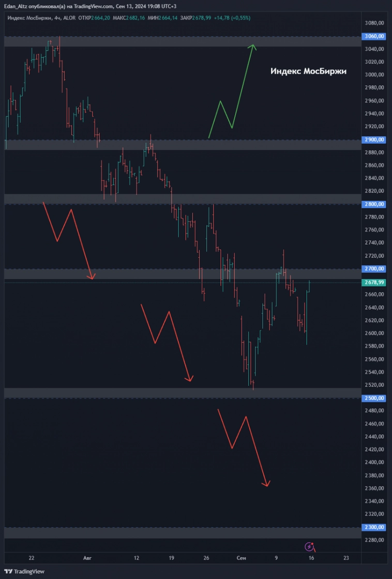Viewport: 392px width, 579px height.
Task: Click the highlighted 2700,00 price level label
Action: pyautogui.click(x=375, y=269)
